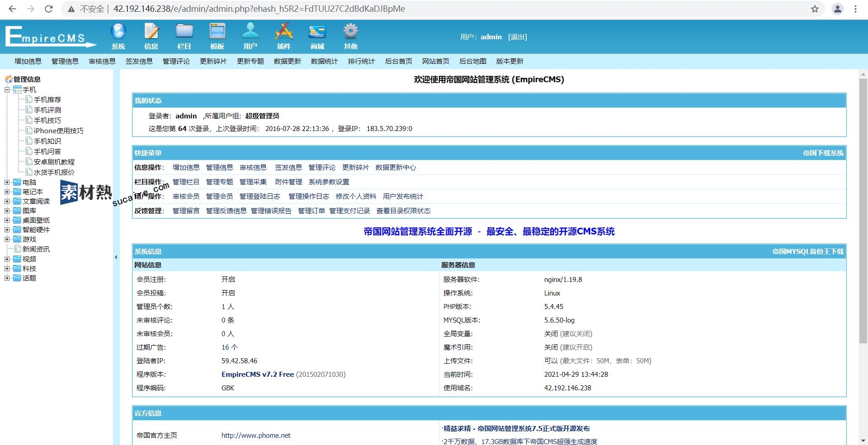Open the 模板 window icon
The height and width of the screenshot is (445, 868).
[217, 31]
